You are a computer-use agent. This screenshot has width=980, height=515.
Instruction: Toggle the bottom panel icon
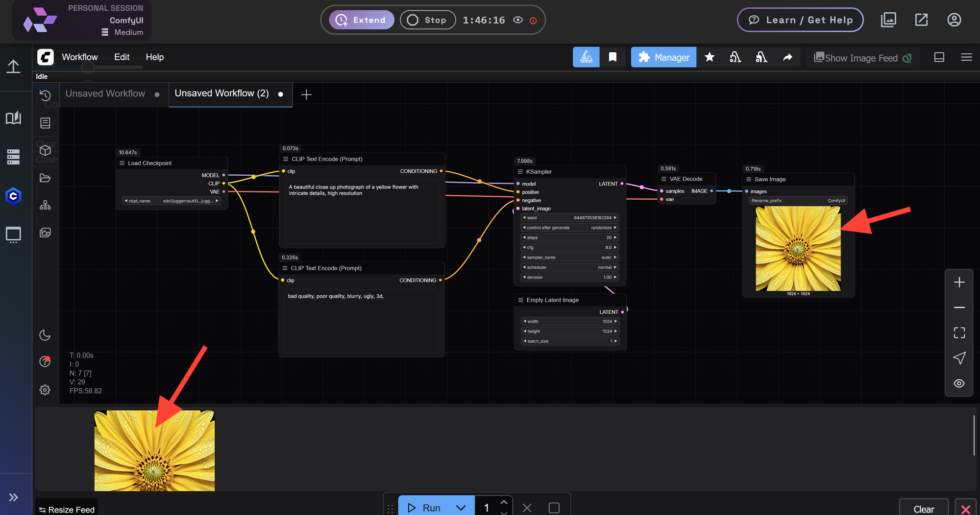pyautogui.click(x=939, y=57)
